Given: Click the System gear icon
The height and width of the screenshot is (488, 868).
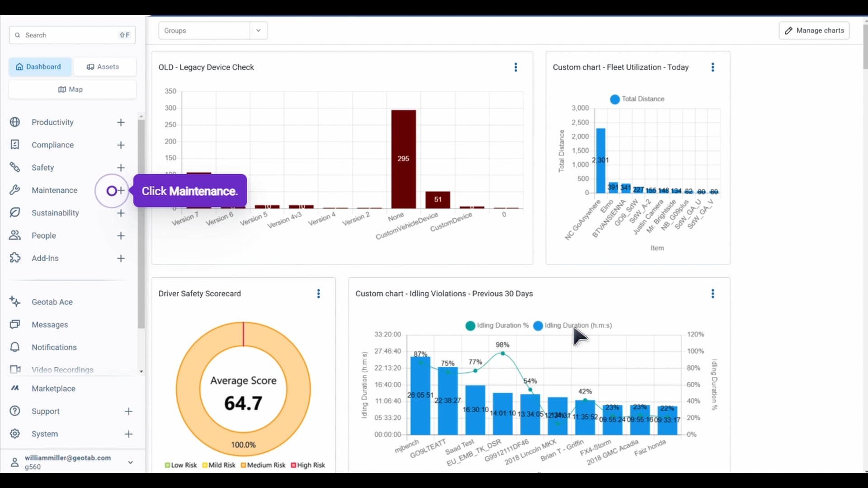Looking at the screenshot, I should point(15,434).
